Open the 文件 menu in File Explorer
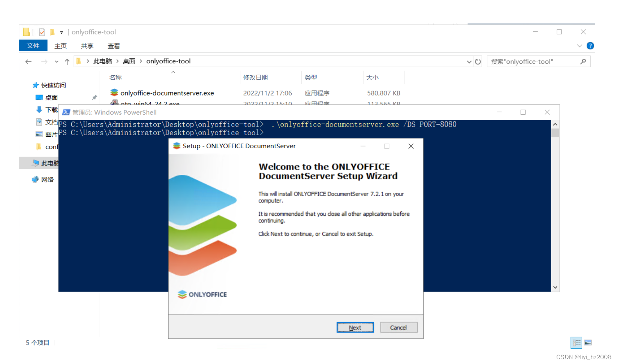The image size is (617, 364). (x=33, y=46)
